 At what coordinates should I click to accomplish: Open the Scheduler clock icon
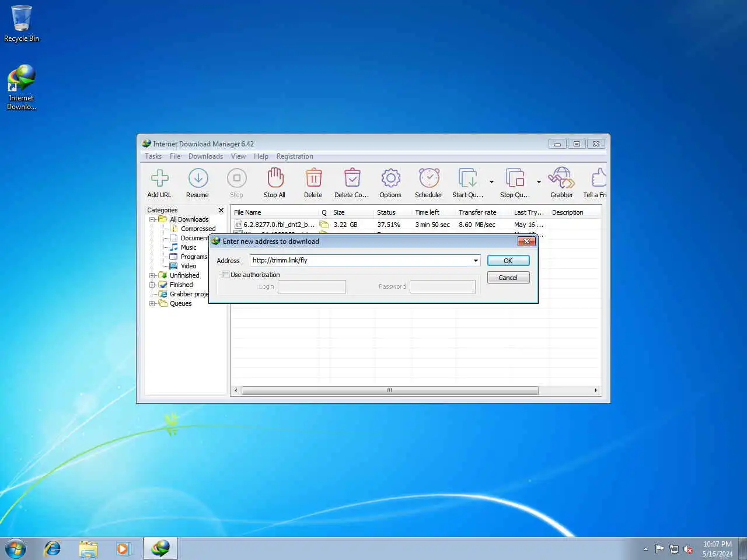click(429, 178)
